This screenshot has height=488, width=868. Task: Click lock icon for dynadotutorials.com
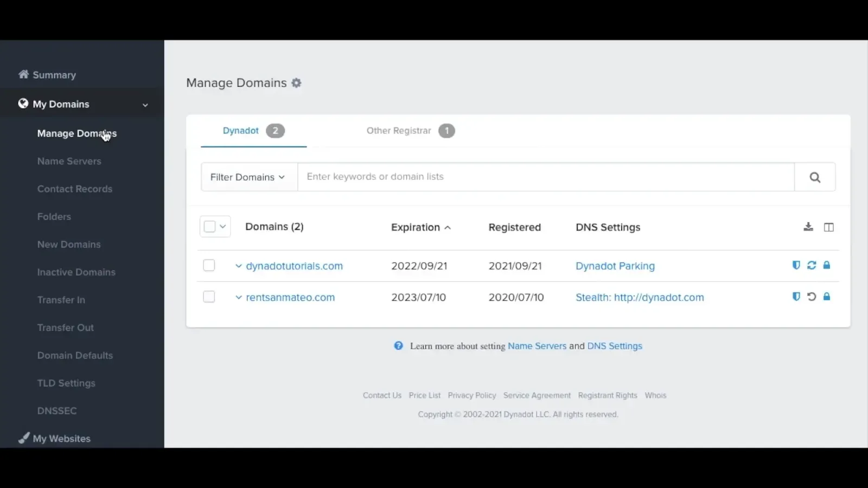pyautogui.click(x=827, y=265)
